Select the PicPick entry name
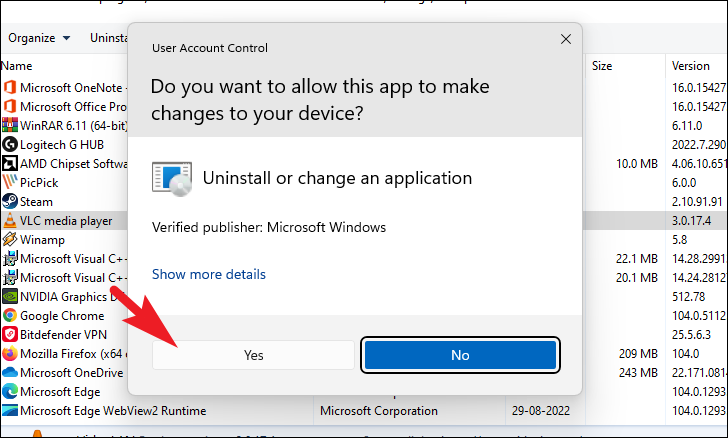Image resolution: width=728 pixels, height=438 pixels. (39, 183)
